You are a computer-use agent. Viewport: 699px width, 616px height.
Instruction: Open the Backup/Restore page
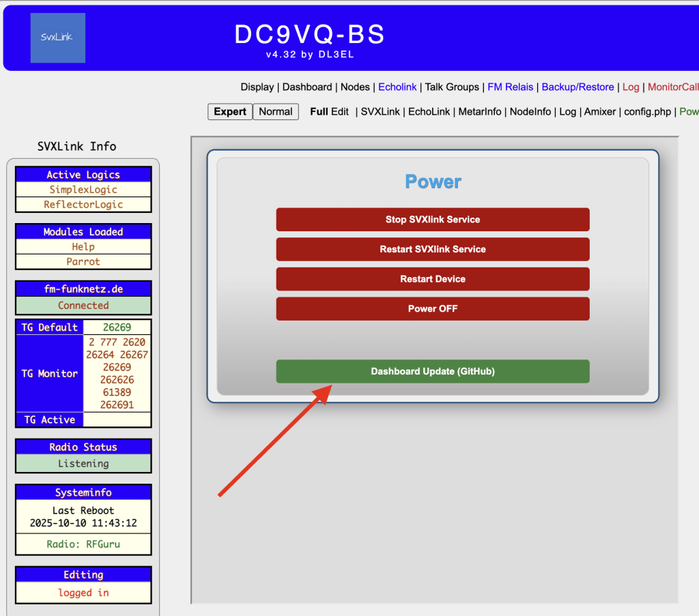coord(577,87)
